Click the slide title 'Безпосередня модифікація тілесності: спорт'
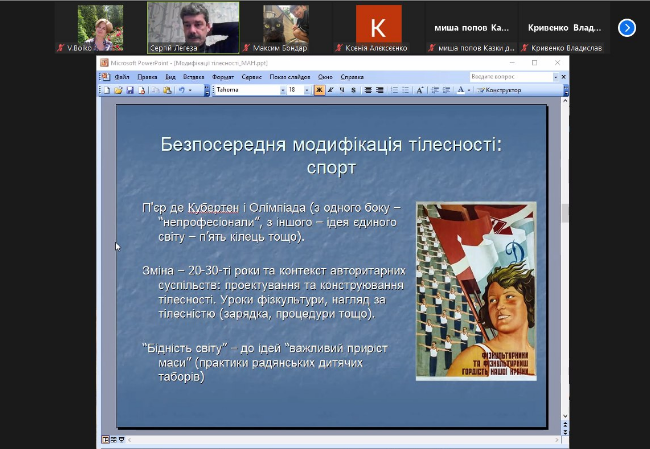Screen dimensions: 650x449 coord(331,156)
